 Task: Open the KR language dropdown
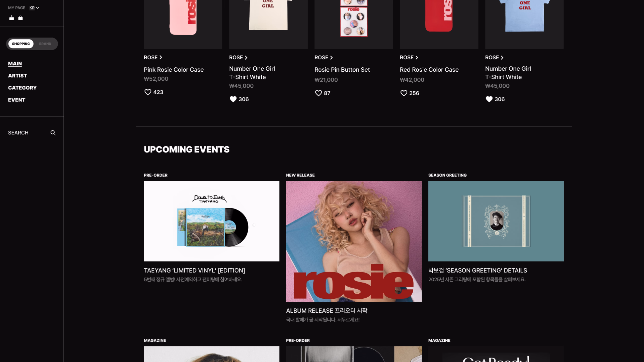tap(34, 8)
